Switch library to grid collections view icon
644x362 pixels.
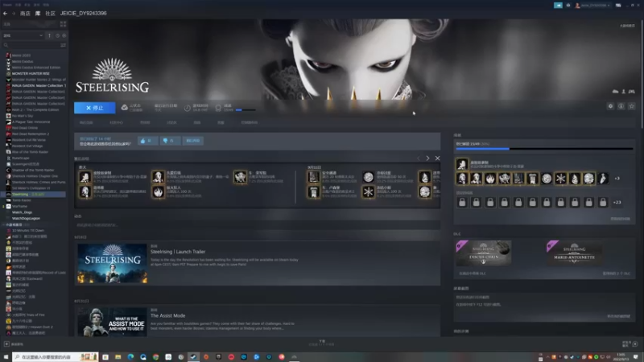63,24
